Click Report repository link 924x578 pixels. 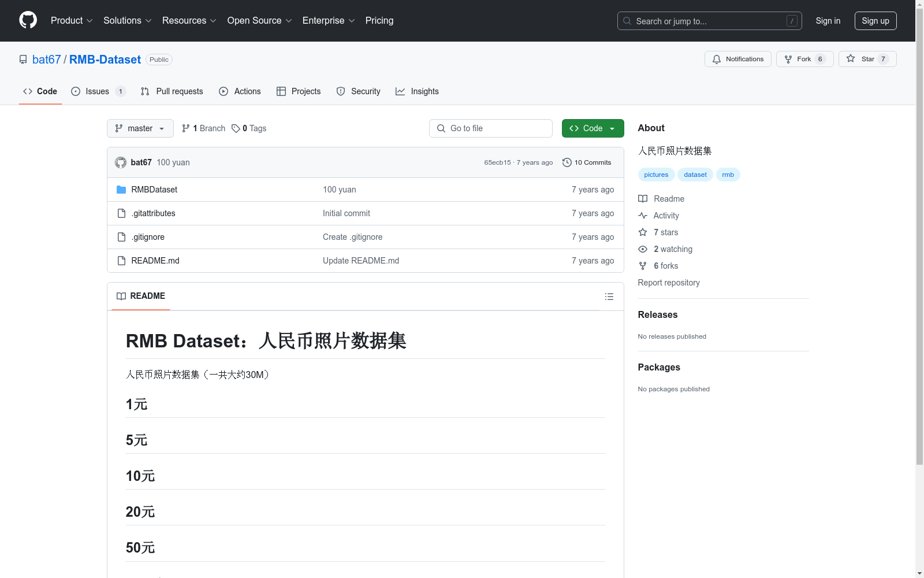pos(669,283)
